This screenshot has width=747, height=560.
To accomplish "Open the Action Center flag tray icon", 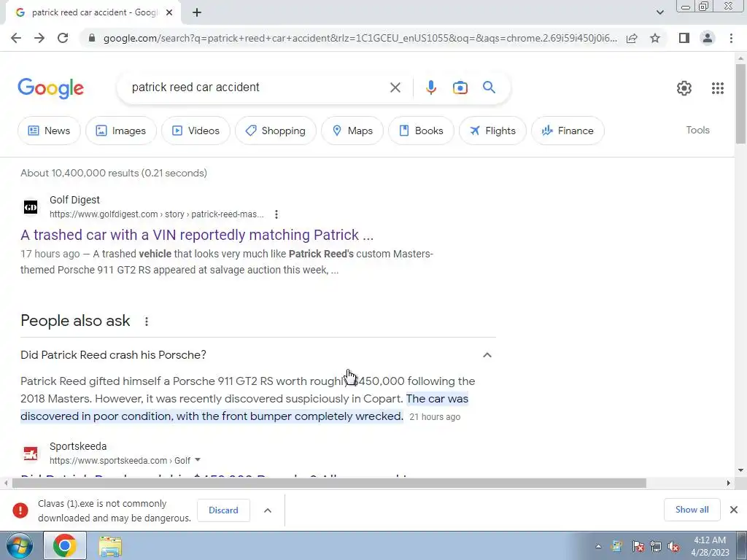I will coord(638,547).
